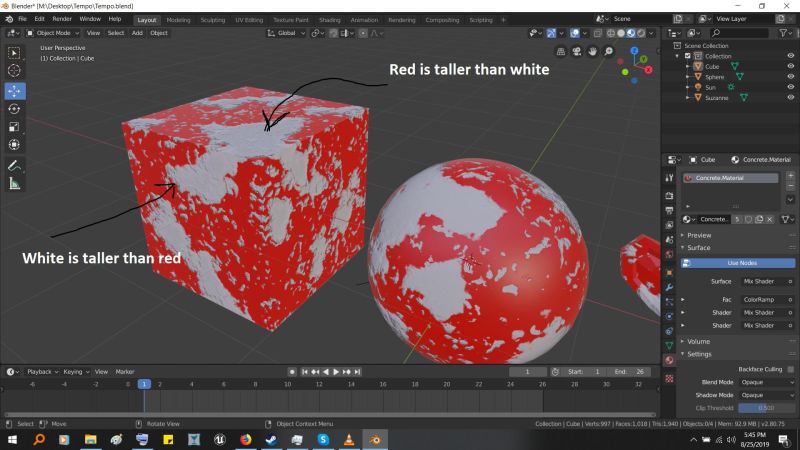Open the Object Mode dropdown
800x450 pixels.
[x=53, y=33]
